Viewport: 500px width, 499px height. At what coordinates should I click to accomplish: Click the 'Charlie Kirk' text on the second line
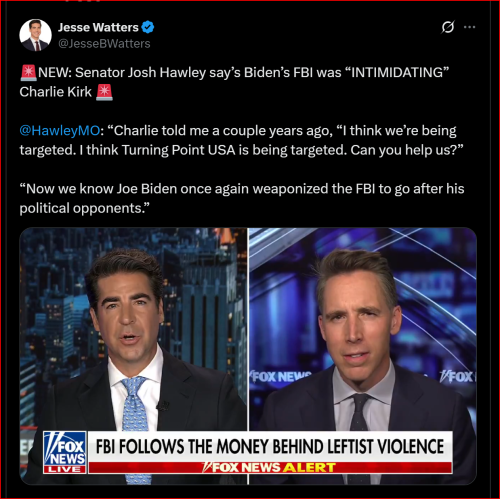click(x=55, y=92)
